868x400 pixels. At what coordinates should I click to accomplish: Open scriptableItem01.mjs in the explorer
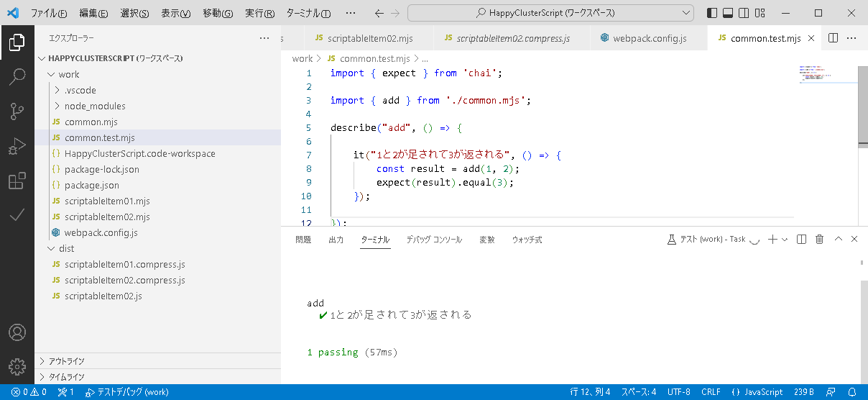point(157,201)
